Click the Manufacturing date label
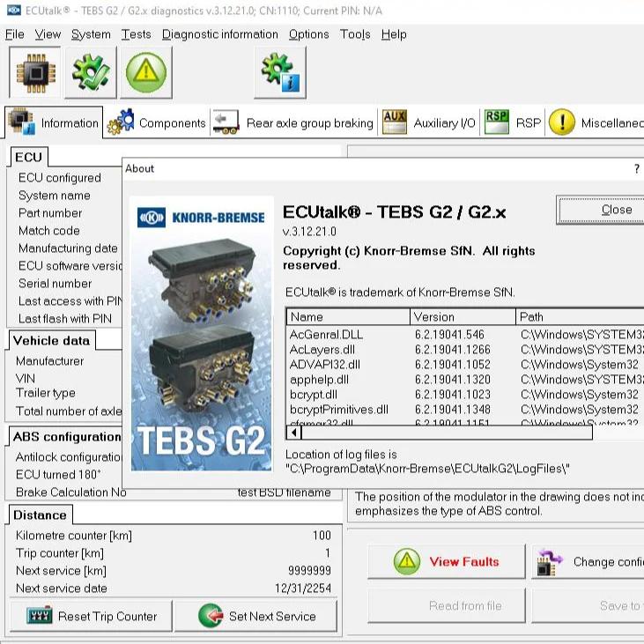 coord(68,248)
